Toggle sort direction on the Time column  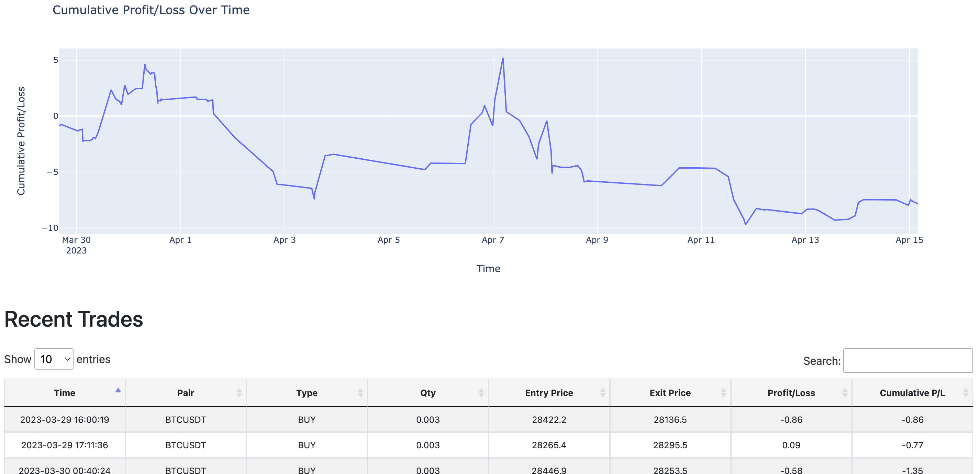(65, 393)
